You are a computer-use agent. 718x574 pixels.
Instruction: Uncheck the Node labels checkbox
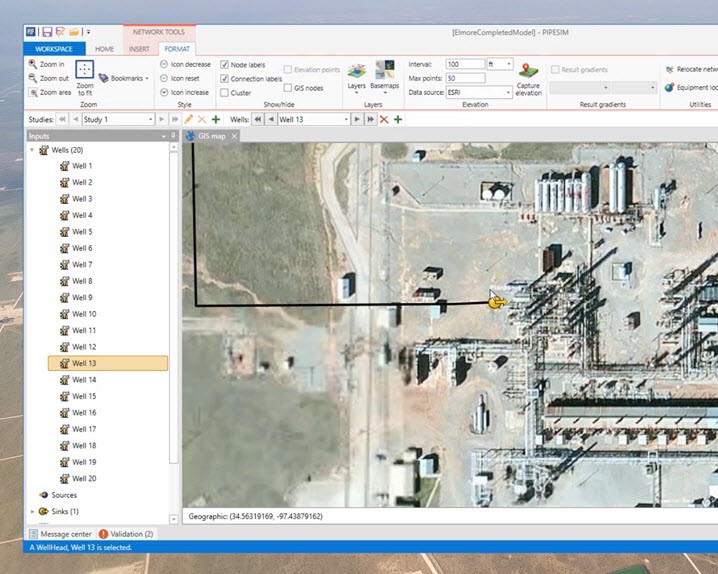point(225,64)
